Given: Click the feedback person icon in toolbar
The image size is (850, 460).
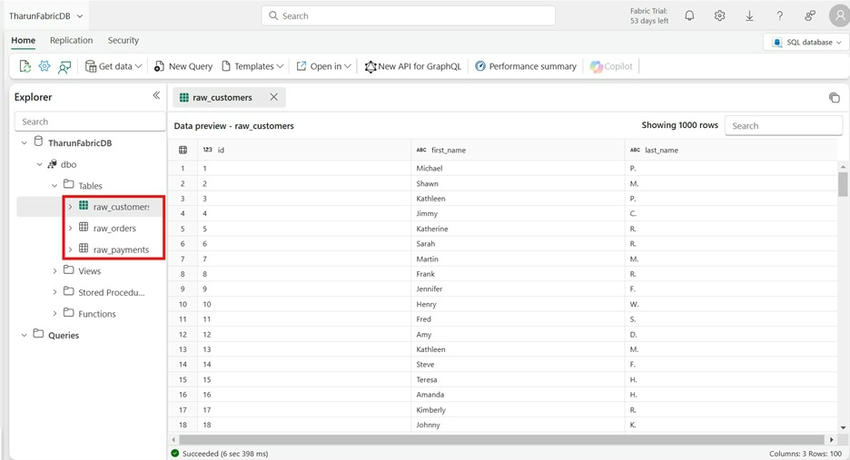Looking at the screenshot, I should click(x=65, y=67).
